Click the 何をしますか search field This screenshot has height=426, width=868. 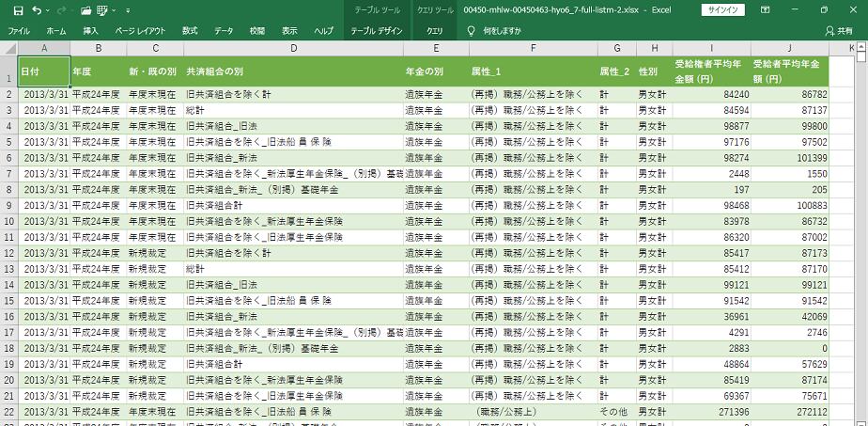502,31
